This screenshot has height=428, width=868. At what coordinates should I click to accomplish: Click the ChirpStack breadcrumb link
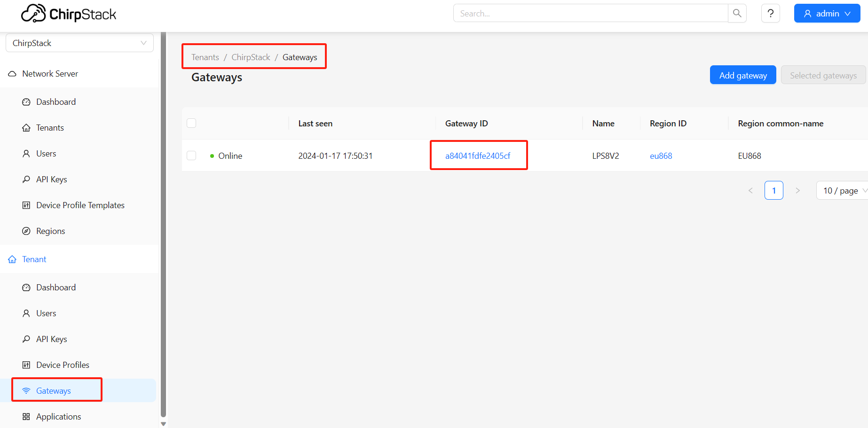coord(251,57)
